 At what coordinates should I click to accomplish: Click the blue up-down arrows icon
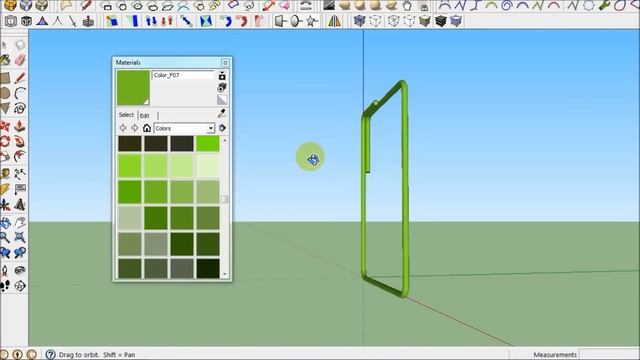[151, 20]
